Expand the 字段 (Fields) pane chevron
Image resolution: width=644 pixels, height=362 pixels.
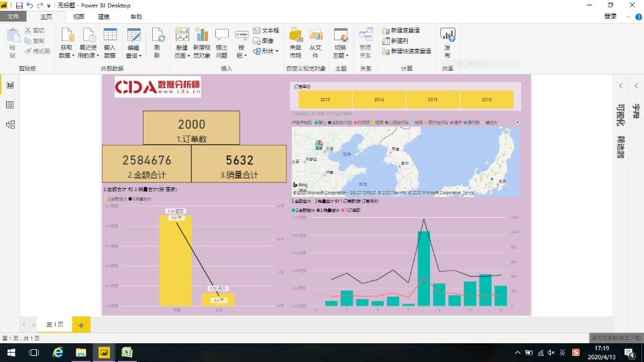coord(636,86)
